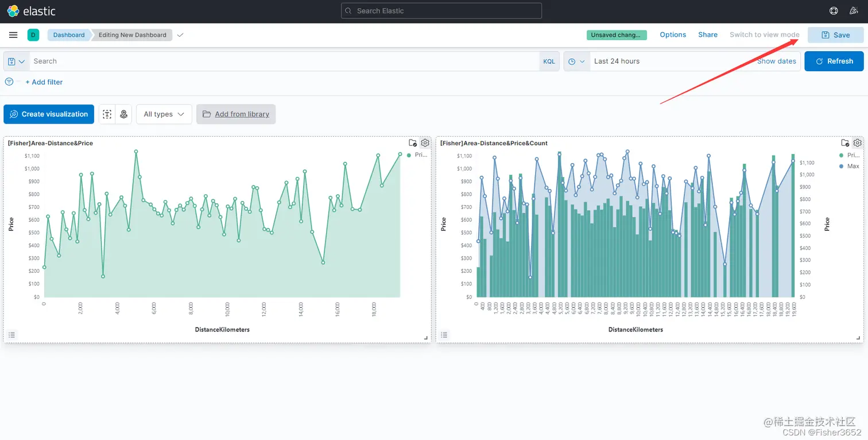This screenshot has width=868, height=440.
Task: Open library options for Area-Distance&Price panel
Action: [x=412, y=143]
